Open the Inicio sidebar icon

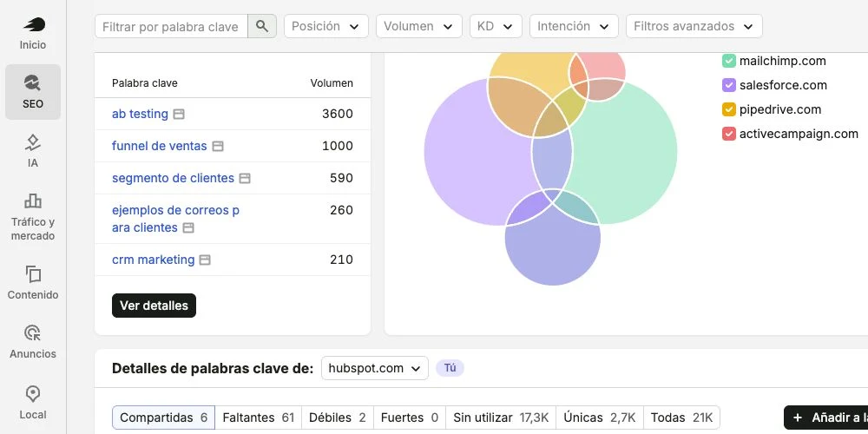33,33
